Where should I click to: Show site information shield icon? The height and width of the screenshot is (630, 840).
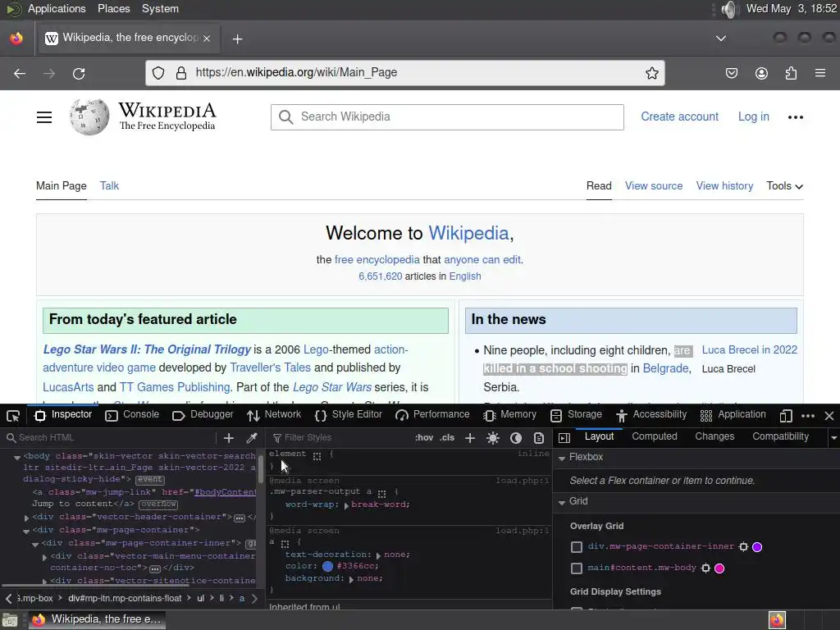158,73
